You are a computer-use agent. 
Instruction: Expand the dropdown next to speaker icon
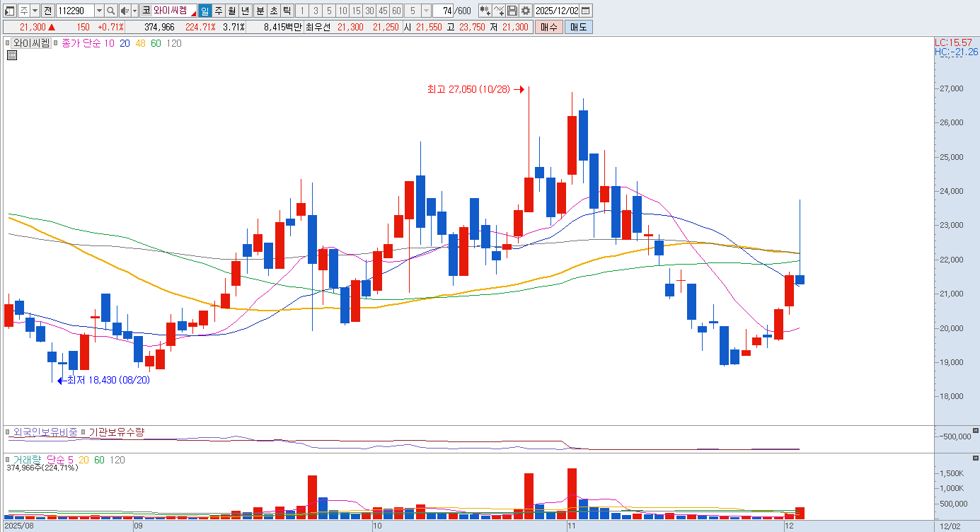(134, 11)
